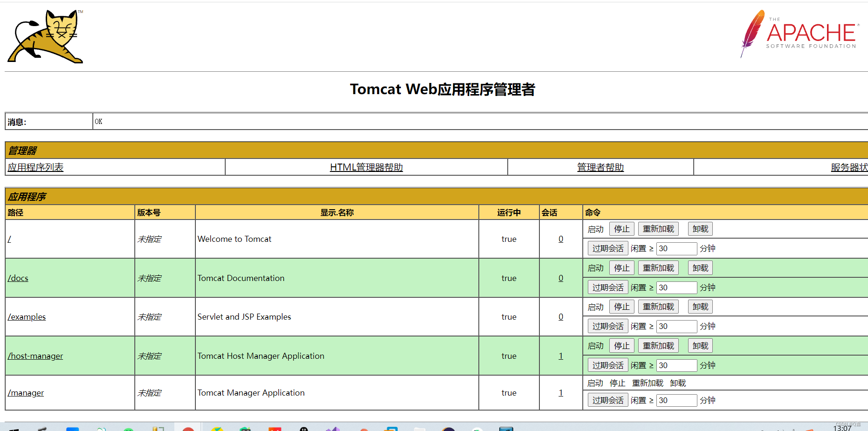Image resolution: width=868 pixels, height=431 pixels.
Task: Reload the /examples application with 重新加载
Action: 658,307
